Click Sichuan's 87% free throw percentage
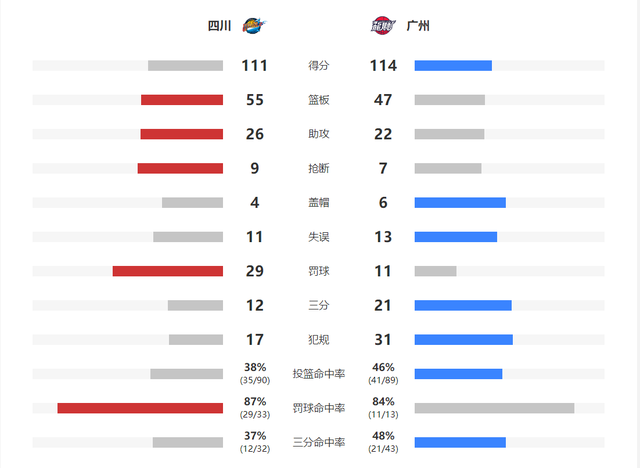The height and width of the screenshot is (468, 640). pos(254,402)
